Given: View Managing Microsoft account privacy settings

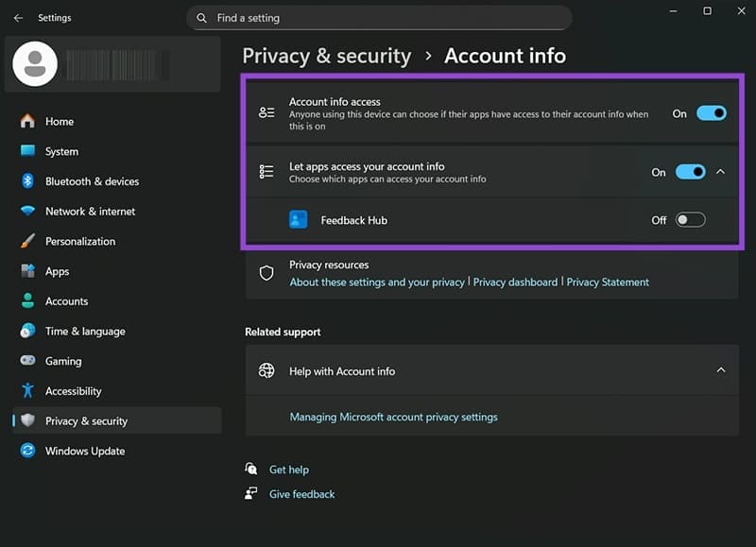Looking at the screenshot, I should coord(394,417).
